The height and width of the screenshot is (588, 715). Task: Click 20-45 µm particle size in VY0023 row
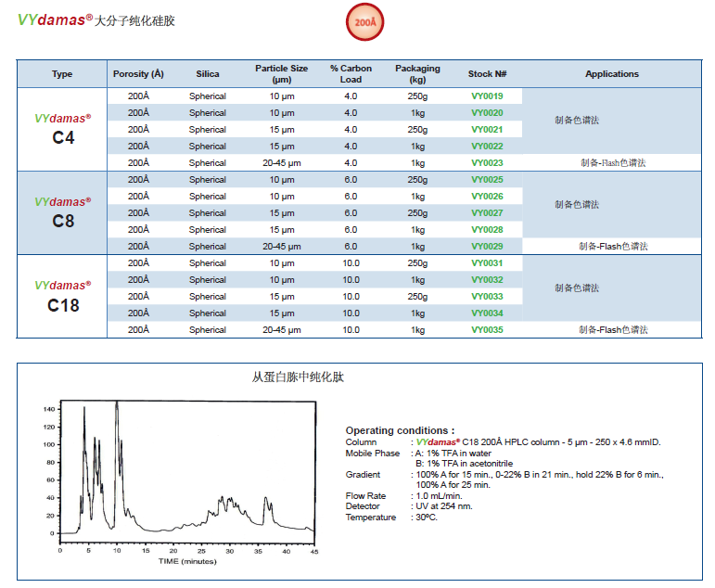click(x=281, y=163)
